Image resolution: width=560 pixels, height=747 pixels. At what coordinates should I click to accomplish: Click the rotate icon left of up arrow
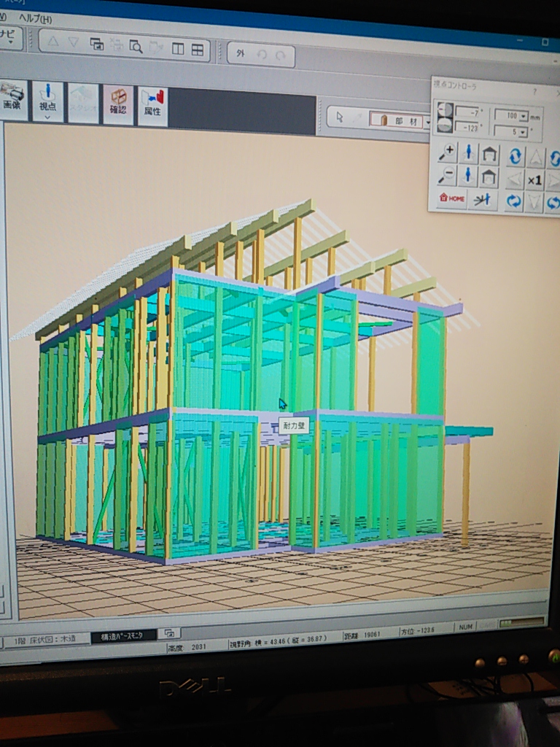point(515,156)
